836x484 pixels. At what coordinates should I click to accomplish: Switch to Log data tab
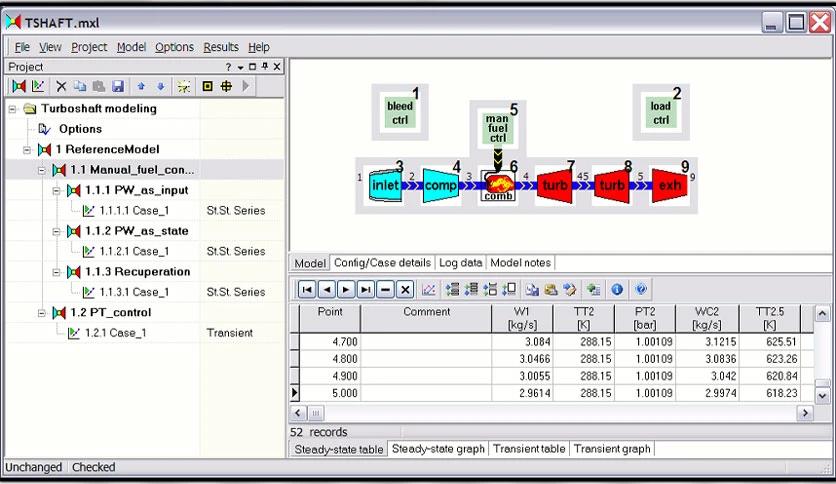pyautogui.click(x=461, y=263)
